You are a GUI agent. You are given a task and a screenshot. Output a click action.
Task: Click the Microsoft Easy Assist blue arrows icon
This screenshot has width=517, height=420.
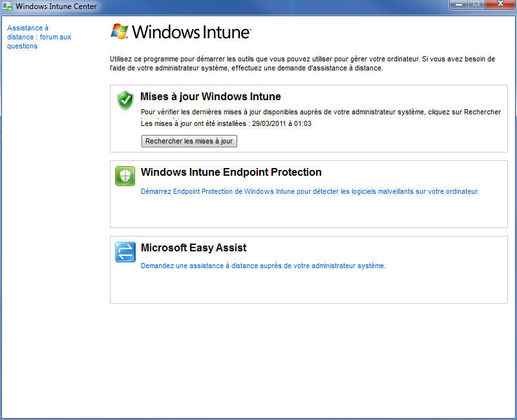[125, 252]
